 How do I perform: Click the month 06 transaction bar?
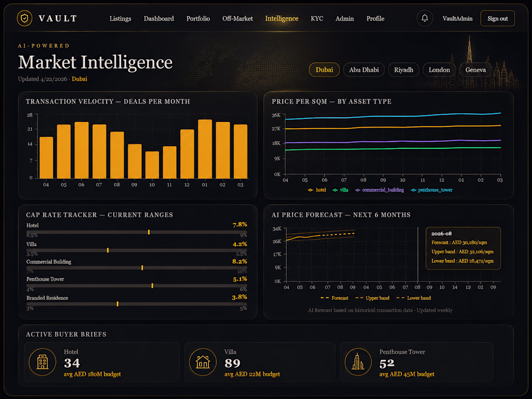tap(81, 150)
